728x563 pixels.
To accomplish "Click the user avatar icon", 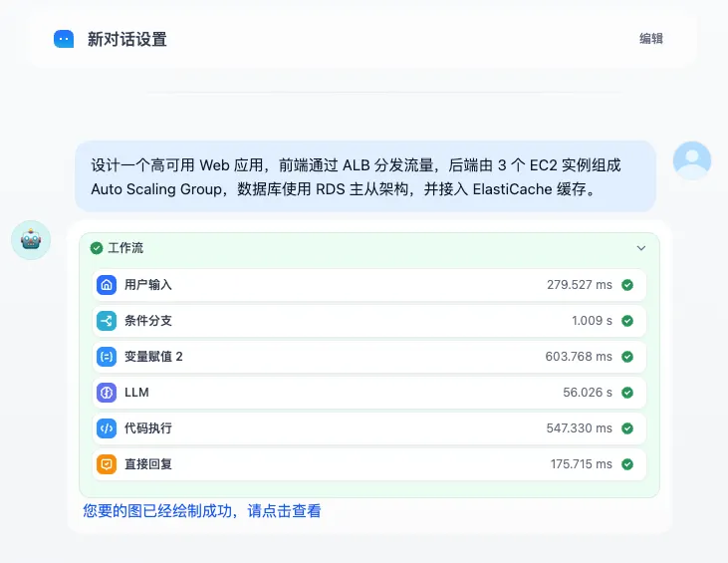I will pyautogui.click(x=692, y=159).
